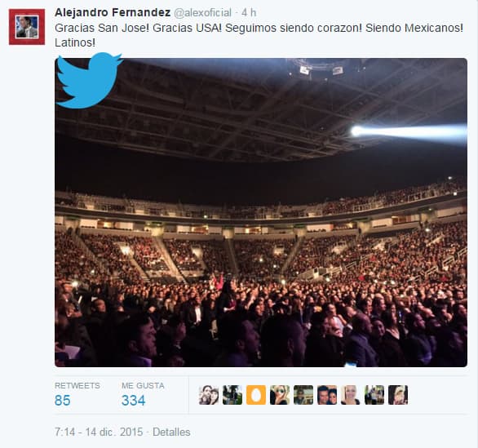Click the first liker avatar of a couple
478x448 pixels.
pyautogui.click(x=209, y=395)
